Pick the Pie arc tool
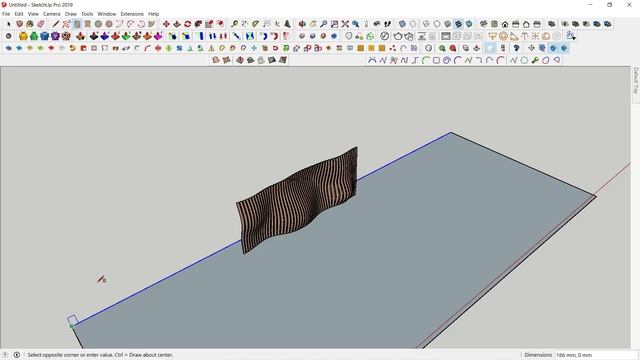The height and width of the screenshot is (360, 640). coord(151,24)
